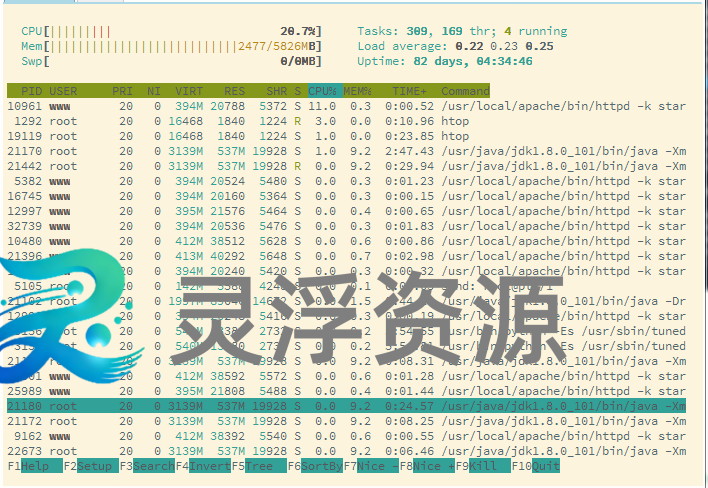Select httpd process row PID 16745
Screen dimensions: 708x488
[x=346, y=196]
